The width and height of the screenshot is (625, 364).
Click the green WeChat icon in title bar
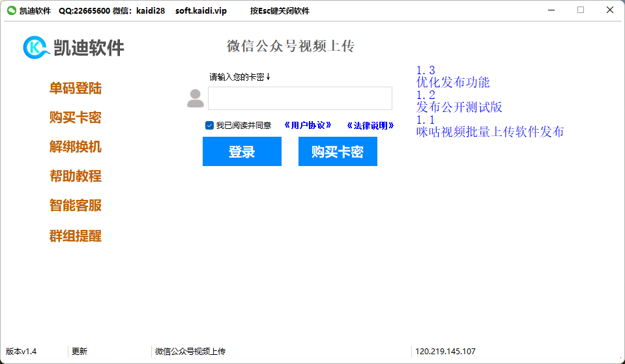coord(12,11)
